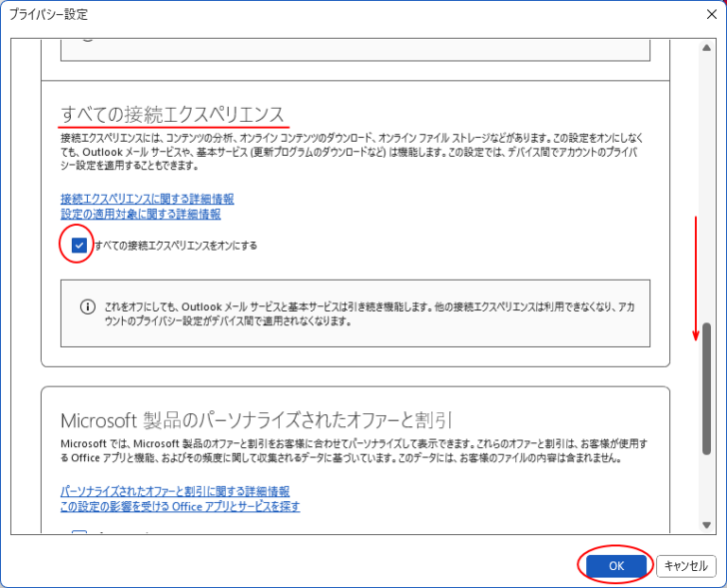Open 設定の適用対象に関する詳細情報 link

(141, 214)
